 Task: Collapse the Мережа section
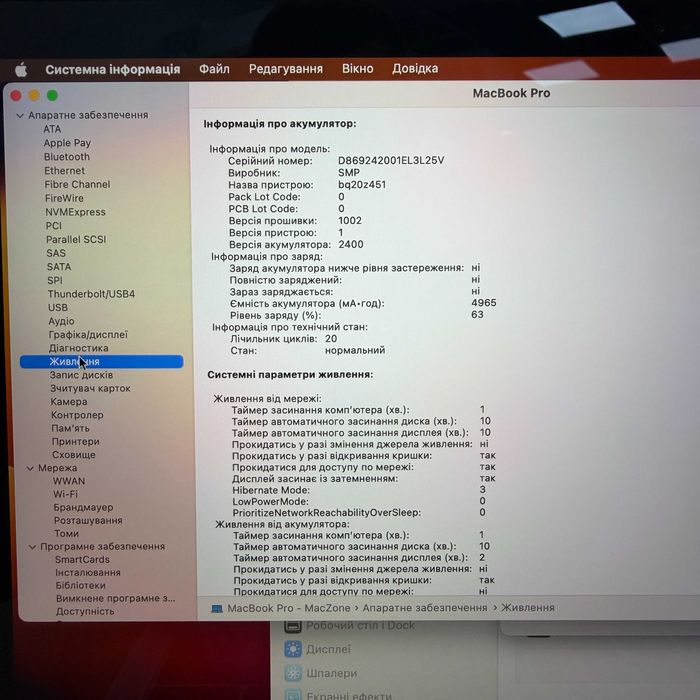click(30, 468)
